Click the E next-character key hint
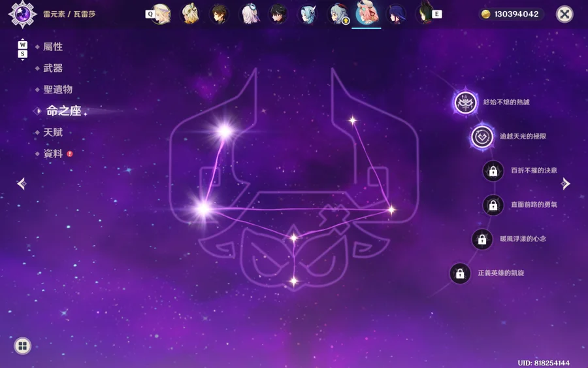Viewport: 588px width, 368px height. [437, 14]
